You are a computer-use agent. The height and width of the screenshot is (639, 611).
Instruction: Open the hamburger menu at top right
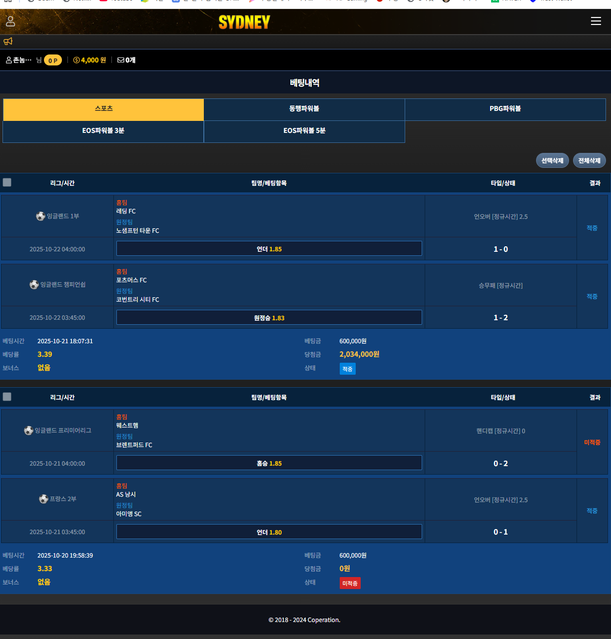tap(596, 21)
